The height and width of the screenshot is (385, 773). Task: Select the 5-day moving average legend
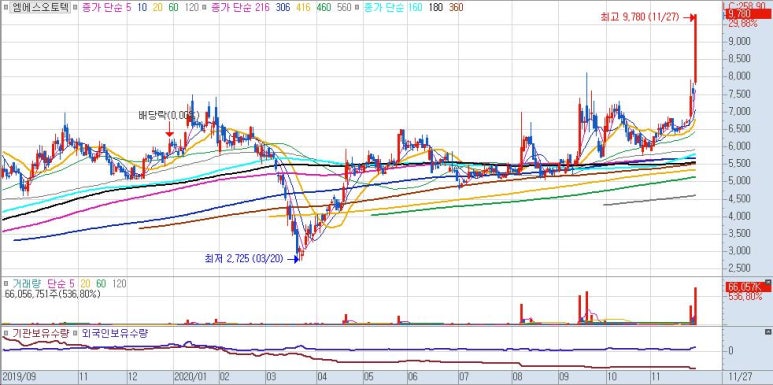pyautogui.click(x=128, y=8)
